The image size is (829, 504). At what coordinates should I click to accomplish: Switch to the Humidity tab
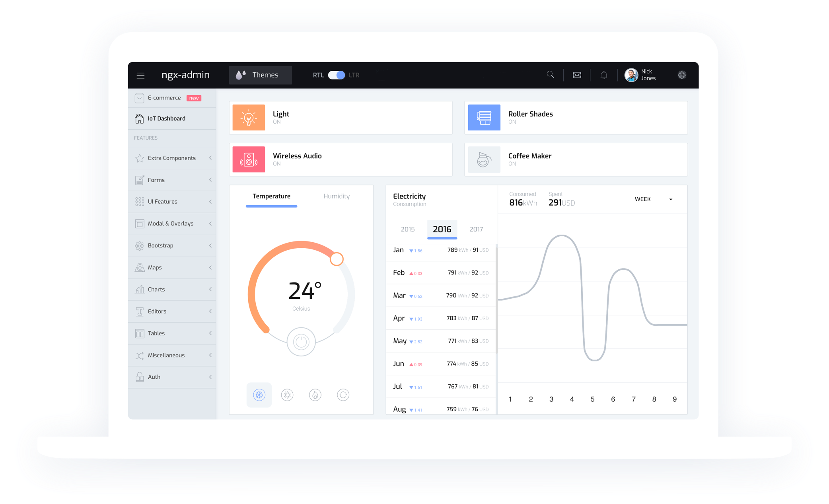[337, 196]
